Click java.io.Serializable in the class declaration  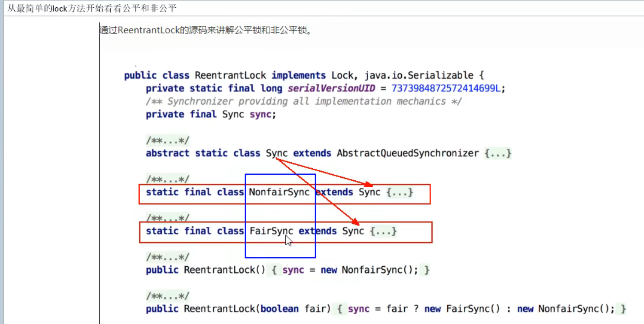click(419, 76)
